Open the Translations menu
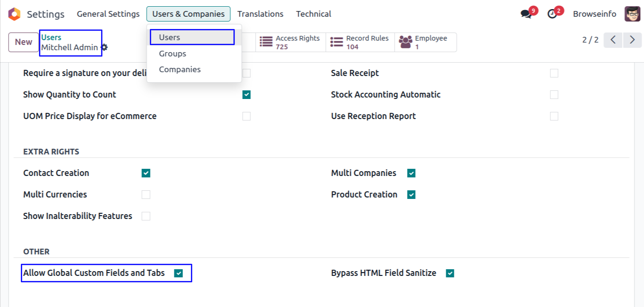The height and width of the screenshot is (307, 644). coord(260,14)
